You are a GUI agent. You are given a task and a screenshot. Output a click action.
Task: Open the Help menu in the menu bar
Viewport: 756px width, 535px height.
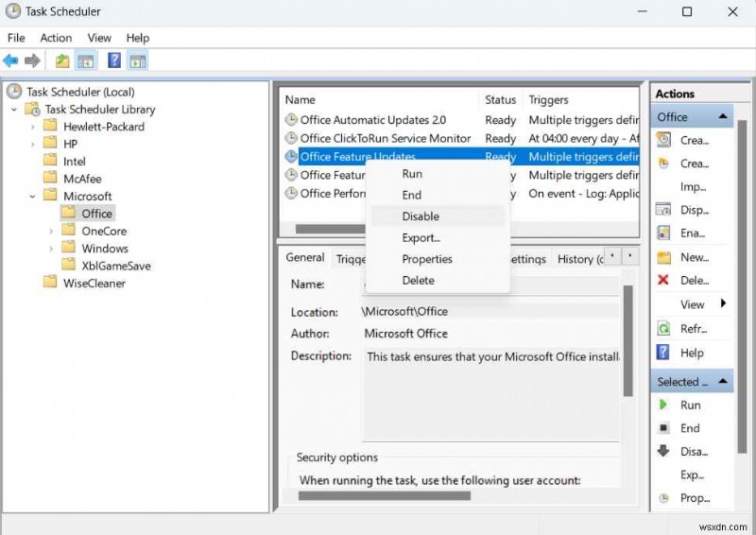pos(137,38)
